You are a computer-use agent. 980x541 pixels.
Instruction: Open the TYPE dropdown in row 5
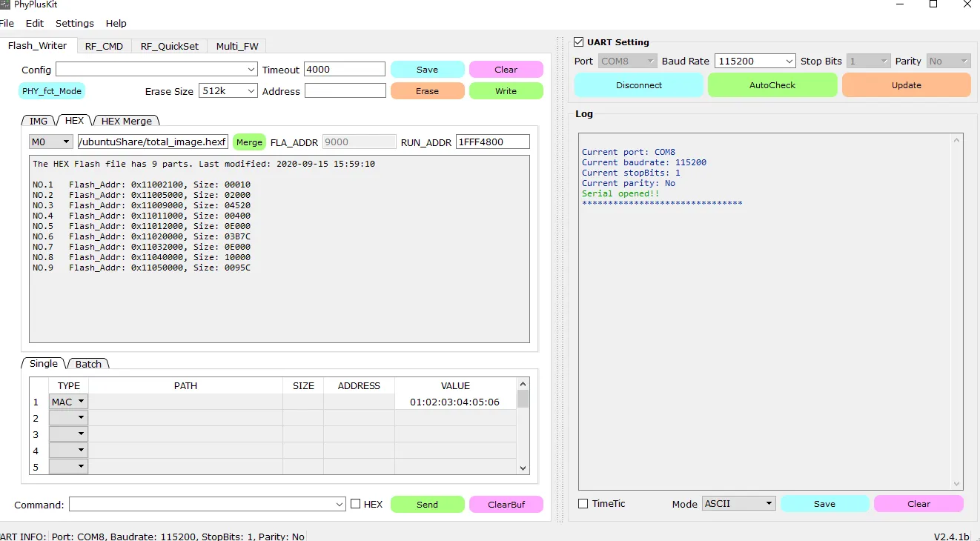[68, 467]
